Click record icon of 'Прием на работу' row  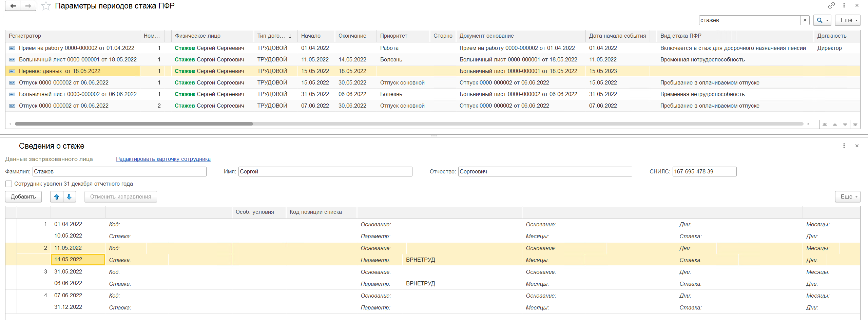[12, 48]
